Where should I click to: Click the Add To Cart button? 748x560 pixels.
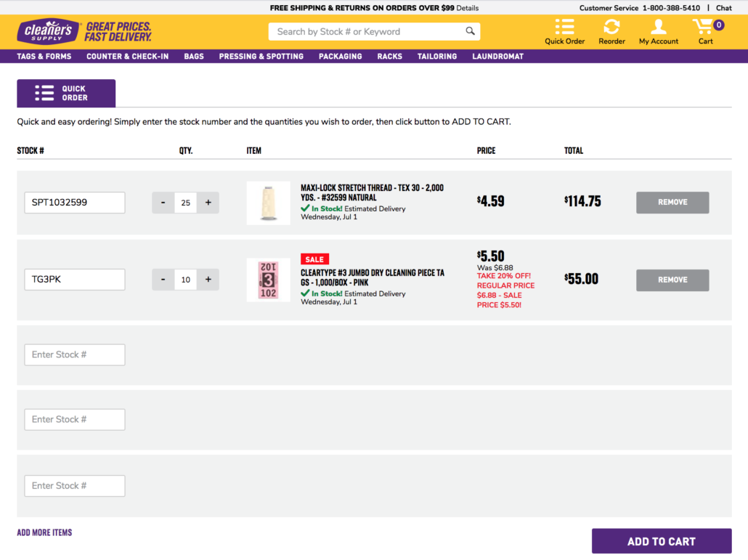click(x=662, y=541)
